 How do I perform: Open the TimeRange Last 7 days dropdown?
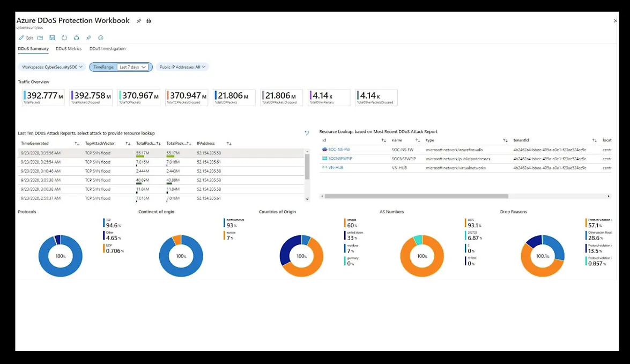(132, 67)
